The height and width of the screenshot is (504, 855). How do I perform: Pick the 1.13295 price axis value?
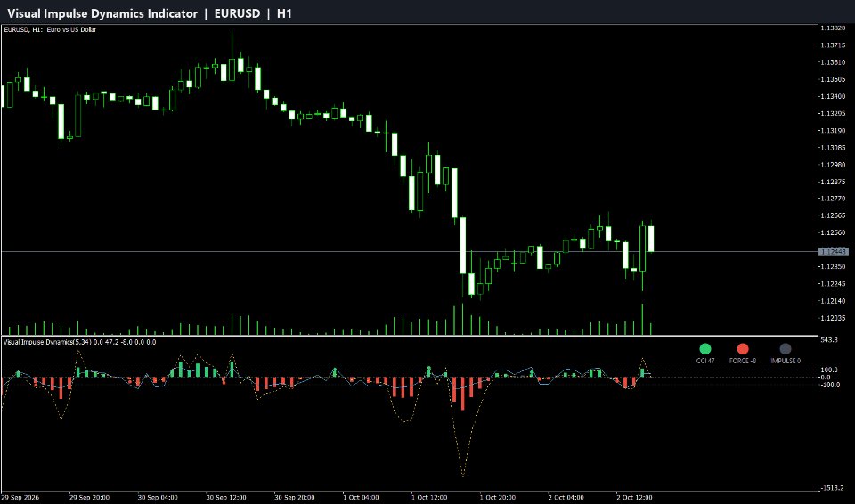click(834, 113)
